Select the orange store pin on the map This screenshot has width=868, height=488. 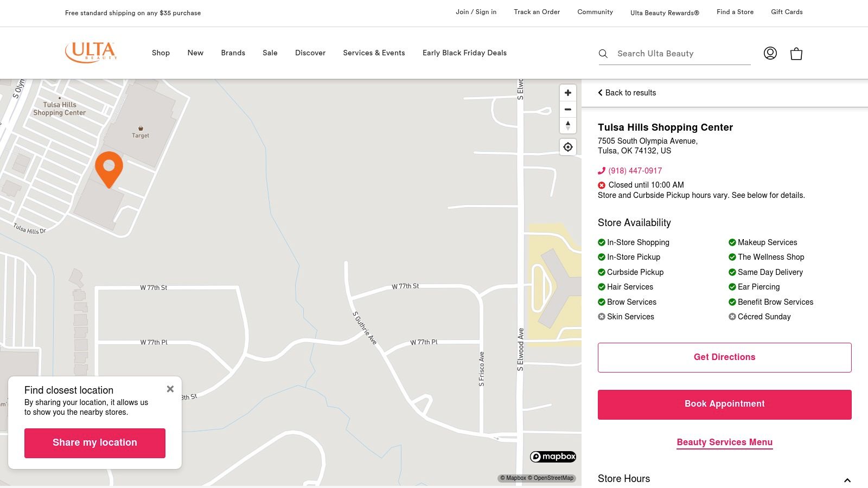109,169
